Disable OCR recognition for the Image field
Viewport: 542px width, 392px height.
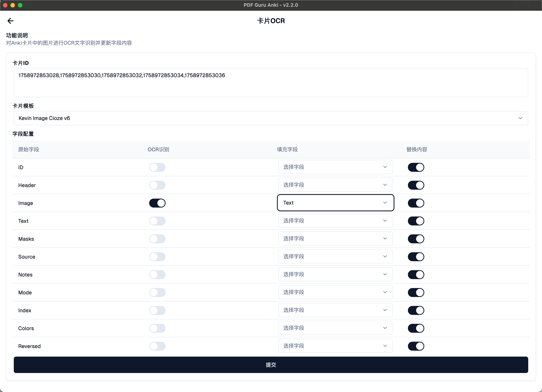tap(157, 203)
